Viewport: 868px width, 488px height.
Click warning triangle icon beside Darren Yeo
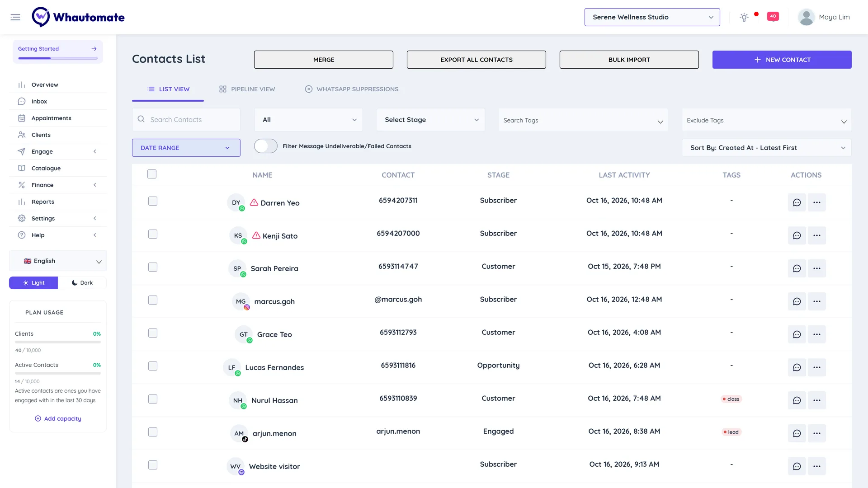(x=254, y=202)
